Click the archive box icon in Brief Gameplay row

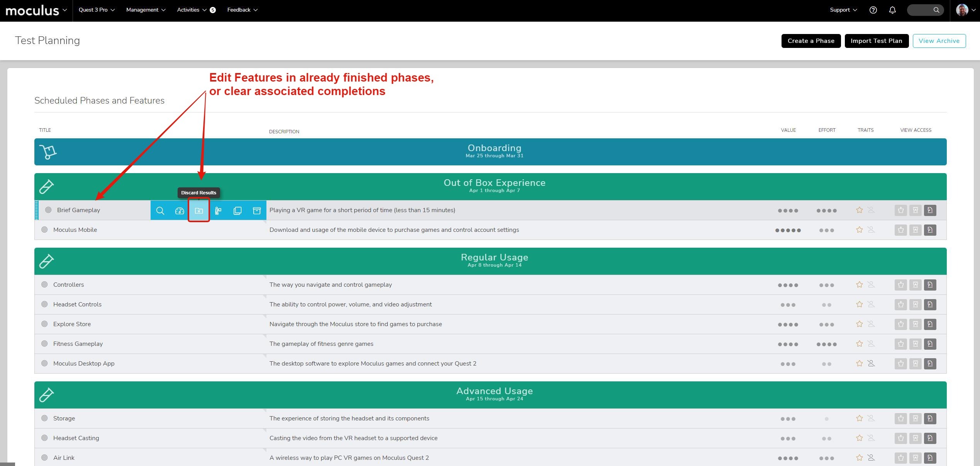coord(257,211)
